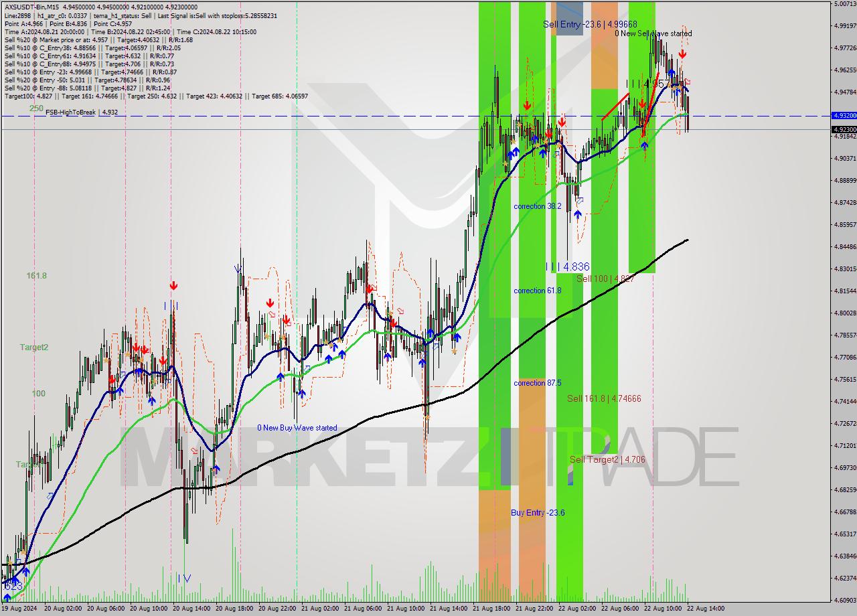Click the 'correction 87.5' label
The image size is (857, 616).
pyautogui.click(x=538, y=383)
